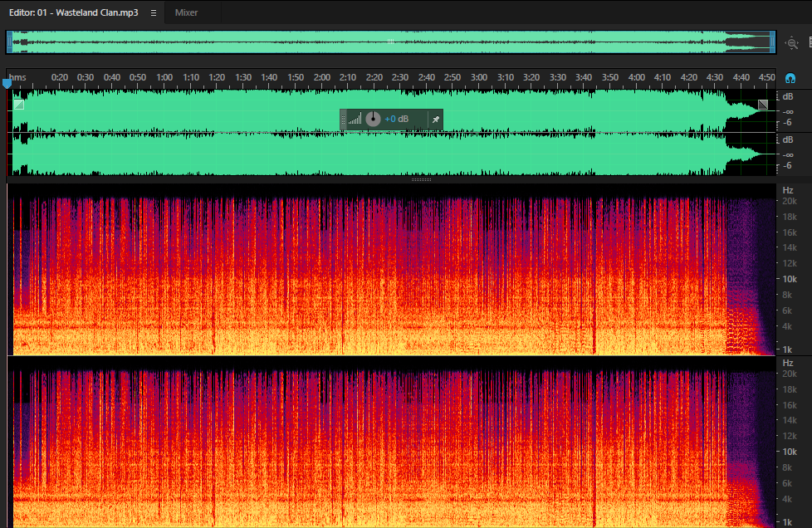
Task: Click 1:30 on the time ruler
Action: pyautogui.click(x=243, y=77)
